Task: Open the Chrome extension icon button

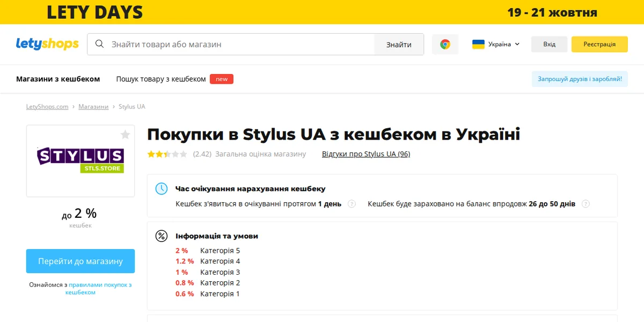Action: tap(445, 44)
